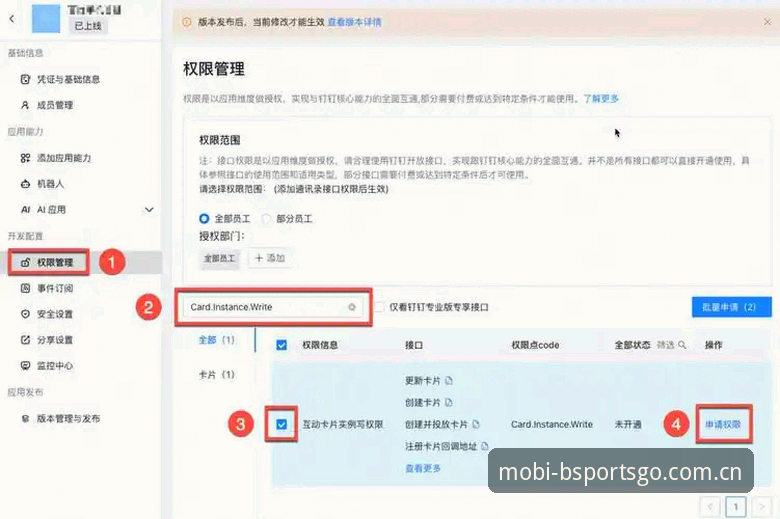Click the 监控中心 monitor icon
This screenshot has width=780, height=519.
click(x=25, y=366)
